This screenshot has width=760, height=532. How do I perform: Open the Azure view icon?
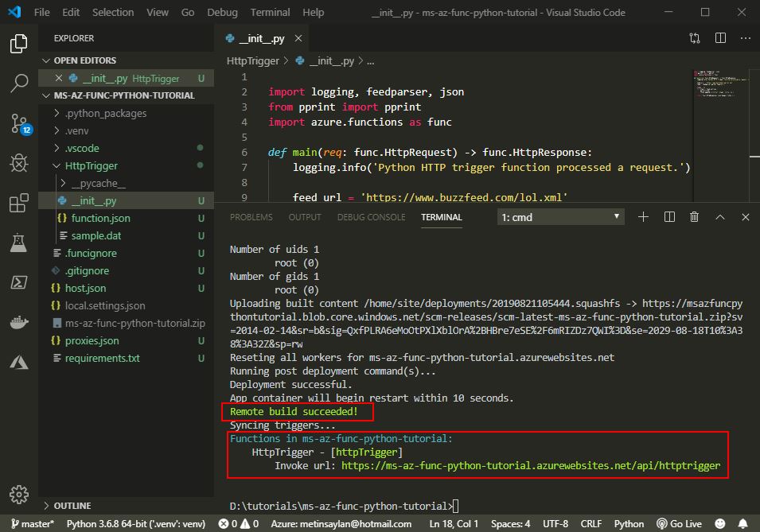click(x=19, y=362)
